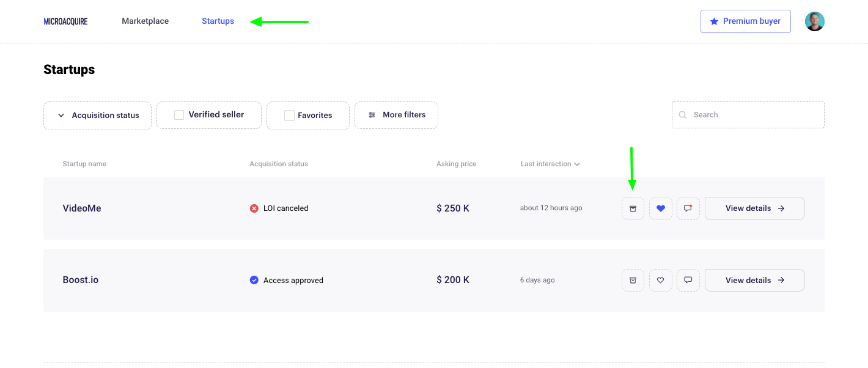Favorite Boost.io with the heart icon
Image resolution: width=868 pixels, height=368 pixels.
point(661,281)
